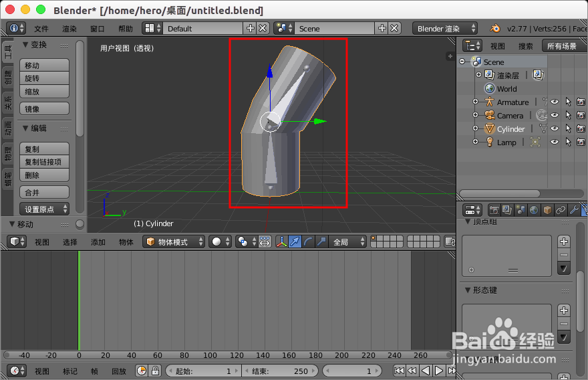This screenshot has height=380, width=588.
Task: Open the outliner 搜索 menu
Action: coord(525,46)
